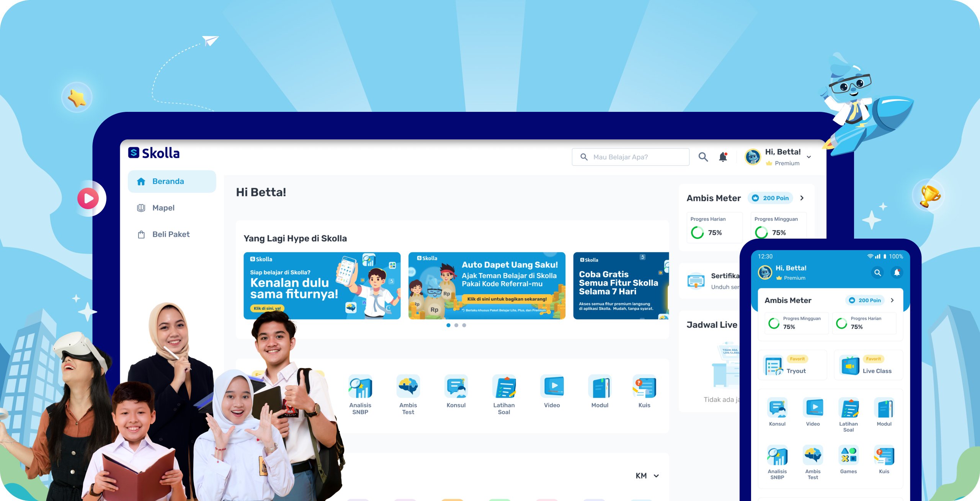Open Beli Paket in sidebar menu
This screenshot has height=501, width=980.
click(x=171, y=234)
